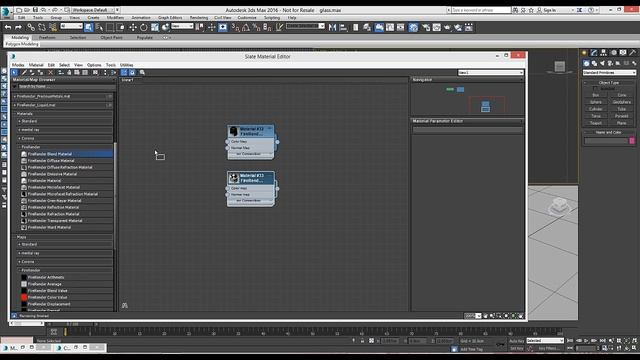Click the Auto Key button
This screenshot has height=360, width=640.
516,341
